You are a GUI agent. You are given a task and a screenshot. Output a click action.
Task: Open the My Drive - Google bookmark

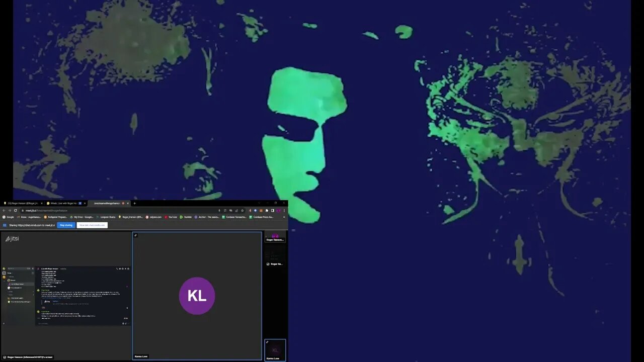pos(82,217)
